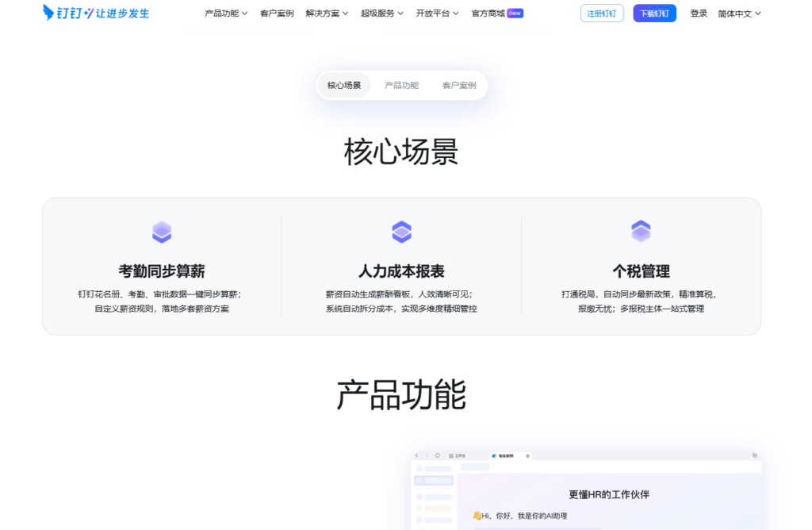The height and width of the screenshot is (530, 812).
Task: Click the 注册钉钉 button
Action: (x=602, y=13)
